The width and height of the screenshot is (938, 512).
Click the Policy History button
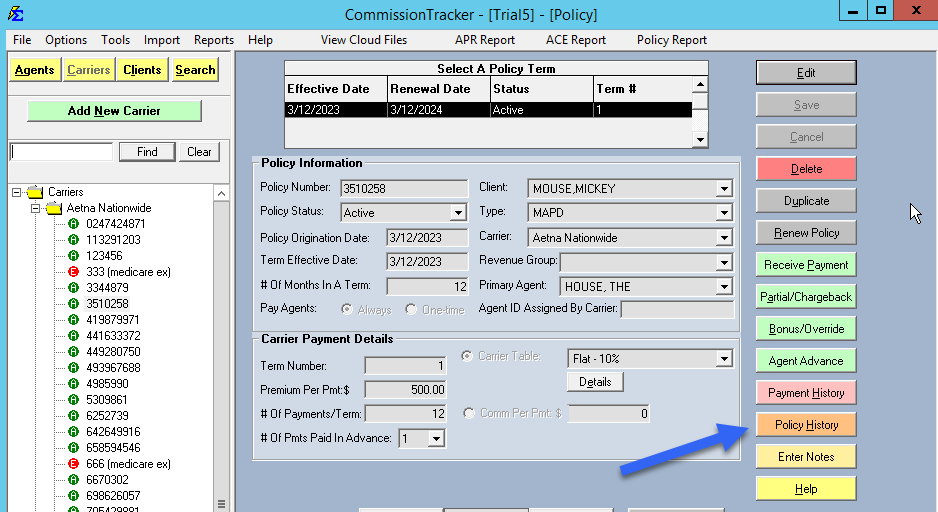[x=806, y=425]
